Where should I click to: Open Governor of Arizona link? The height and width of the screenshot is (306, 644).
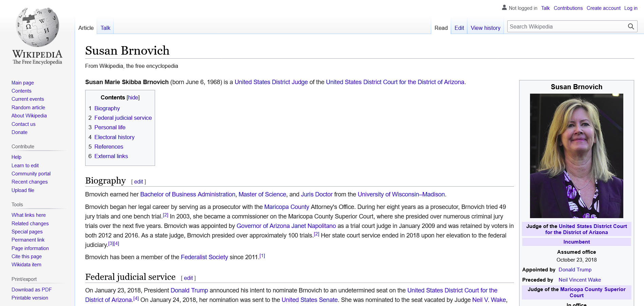click(263, 226)
